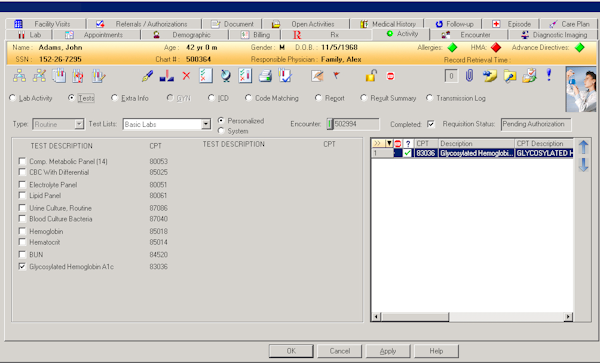Check the BUN test checkbox
Image resolution: width=600 pixels, height=363 pixels.
[x=22, y=254]
